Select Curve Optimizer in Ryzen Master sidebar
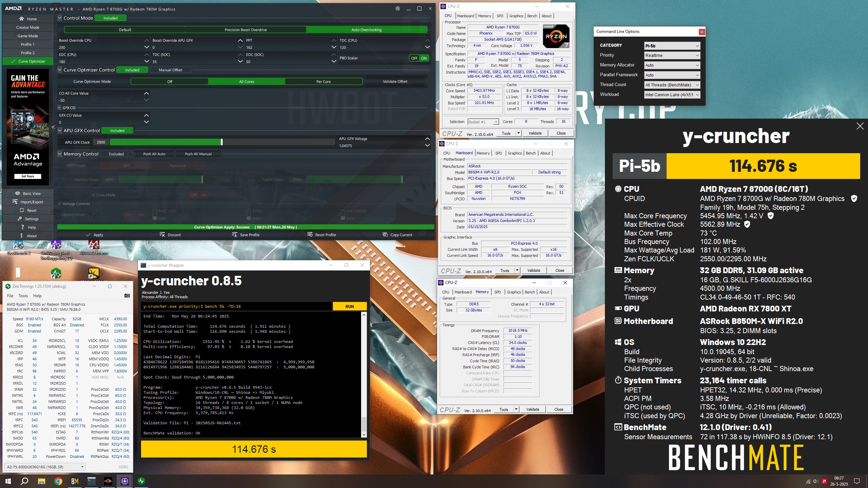Viewport: 868px width, 488px height. 28,61
